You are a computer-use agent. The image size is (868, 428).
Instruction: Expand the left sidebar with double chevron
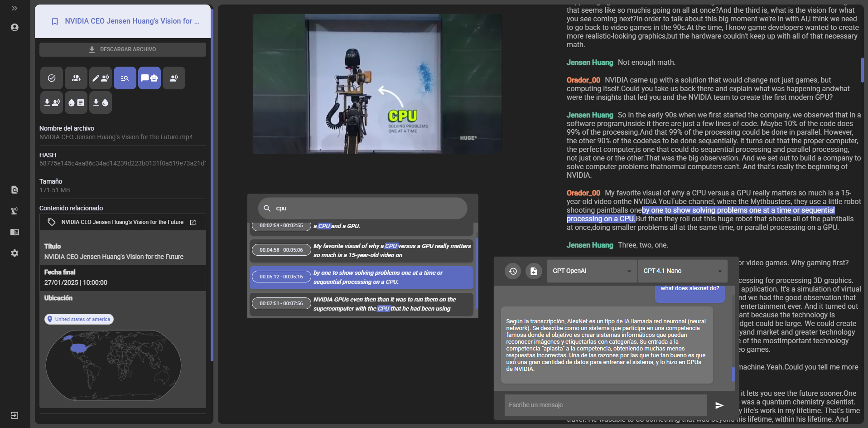tap(14, 8)
